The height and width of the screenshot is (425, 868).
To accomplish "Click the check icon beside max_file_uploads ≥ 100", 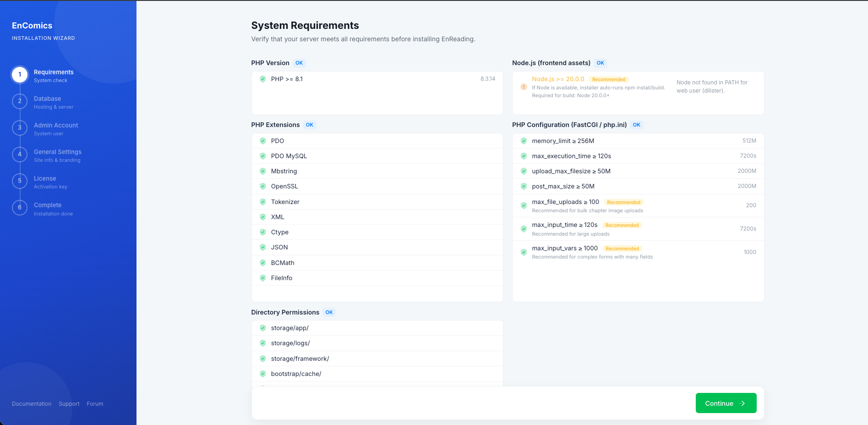I will (x=524, y=205).
